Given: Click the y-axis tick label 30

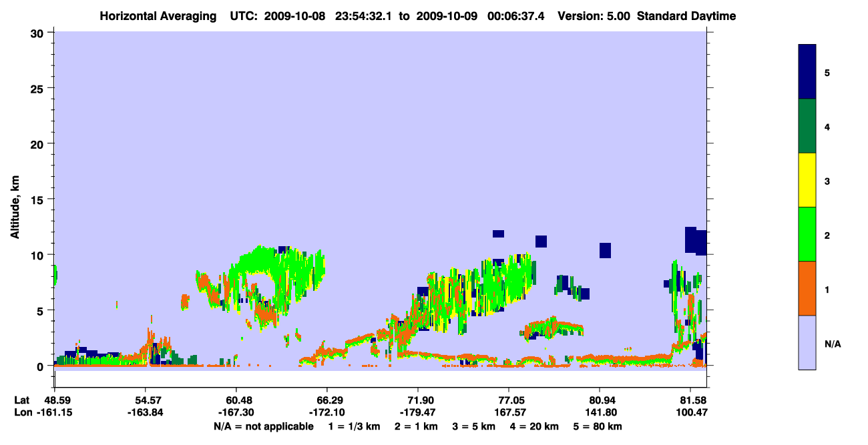Looking at the screenshot, I should coord(38,33).
